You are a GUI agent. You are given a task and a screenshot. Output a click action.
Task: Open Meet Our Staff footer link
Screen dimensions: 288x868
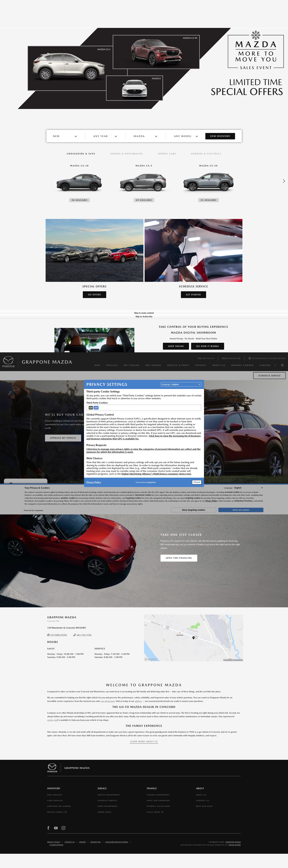pyautogui.click(x=204, y=806)
